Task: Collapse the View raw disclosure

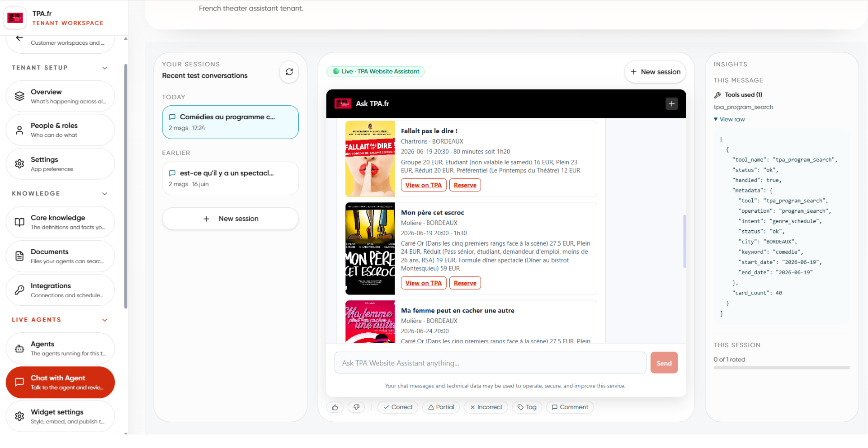Action: click(x=729, y=119)
